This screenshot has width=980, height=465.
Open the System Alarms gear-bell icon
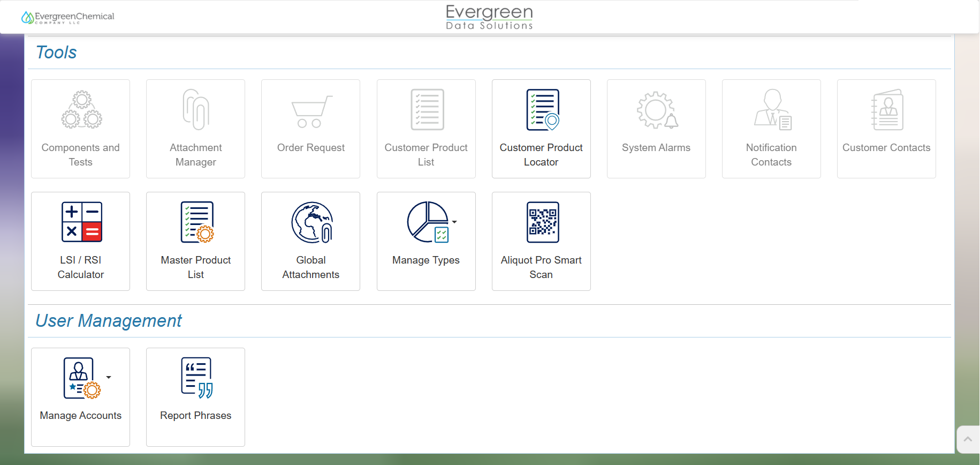tap(657, 110)
